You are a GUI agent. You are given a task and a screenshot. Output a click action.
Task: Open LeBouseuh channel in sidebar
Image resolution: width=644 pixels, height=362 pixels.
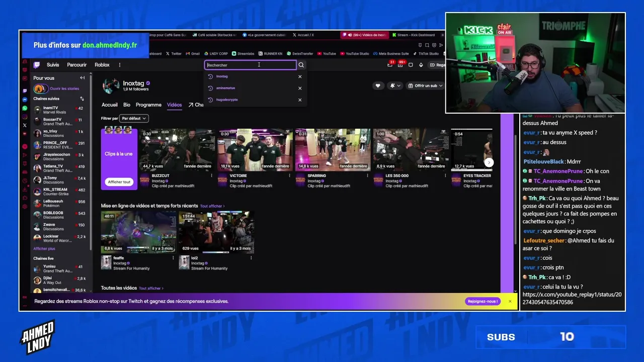tap(60, 203)
